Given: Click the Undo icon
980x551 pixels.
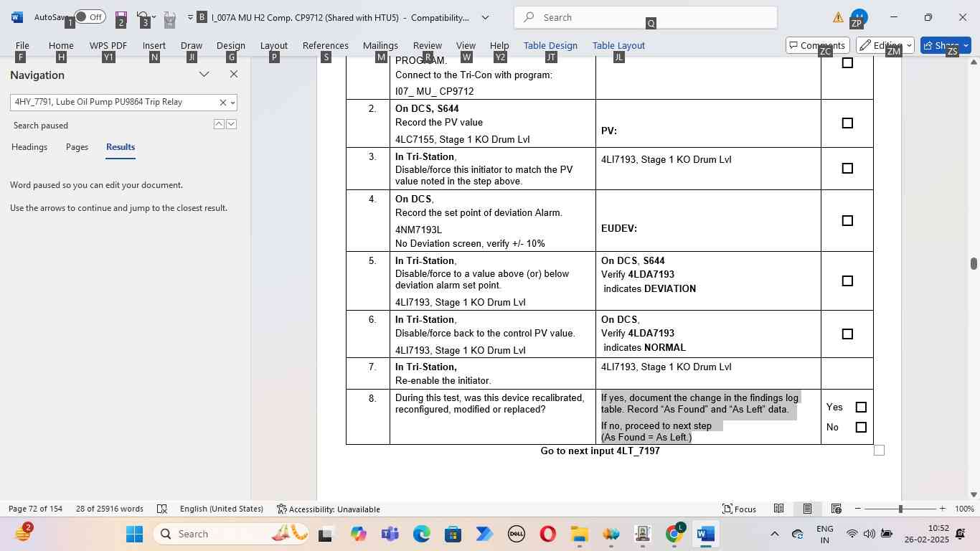Looking at the screenshot, I should (142, 17).
